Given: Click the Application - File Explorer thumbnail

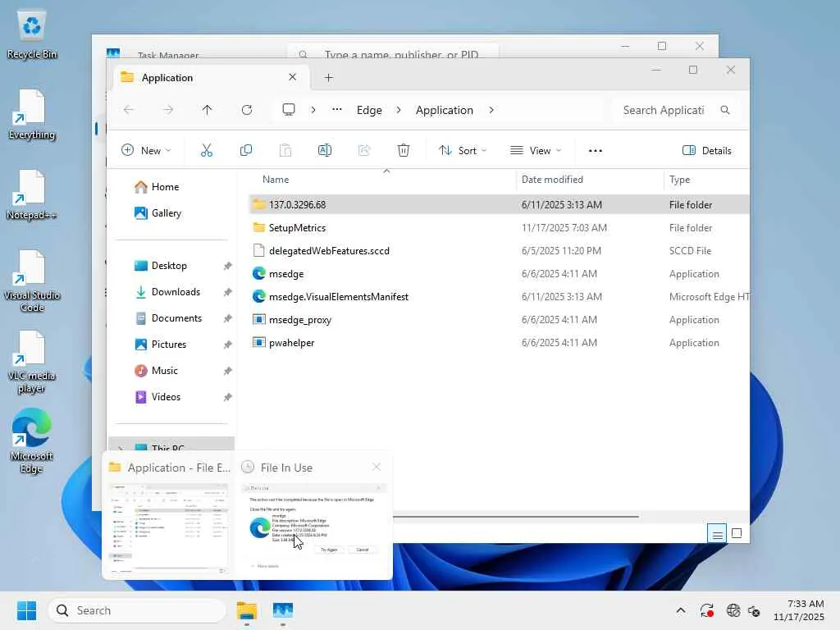Looking at the screenshot, I should [169, 527].
